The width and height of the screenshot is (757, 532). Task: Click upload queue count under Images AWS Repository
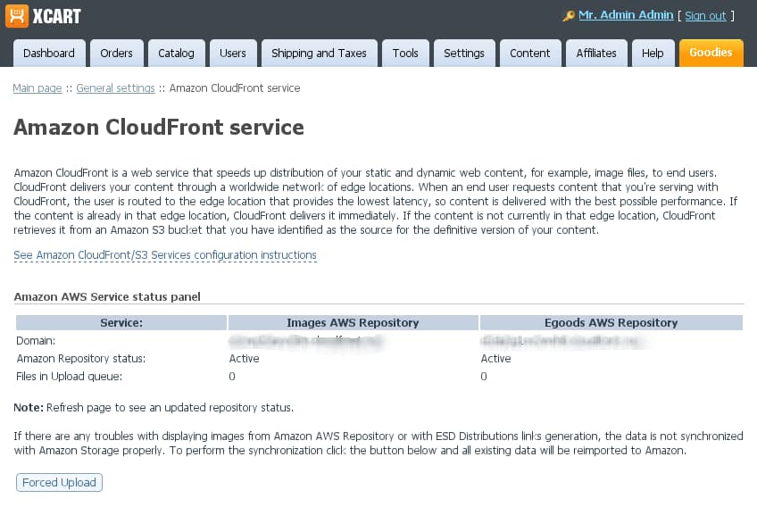(232, 377)
